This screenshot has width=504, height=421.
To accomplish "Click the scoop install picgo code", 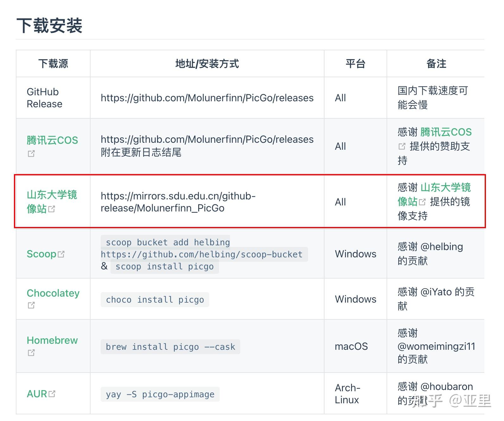I will click(165, 266).
